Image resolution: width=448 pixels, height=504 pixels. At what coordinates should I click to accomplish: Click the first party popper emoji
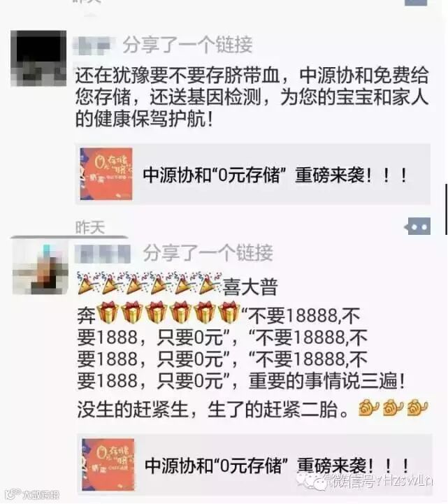click(x=87, y=283)
